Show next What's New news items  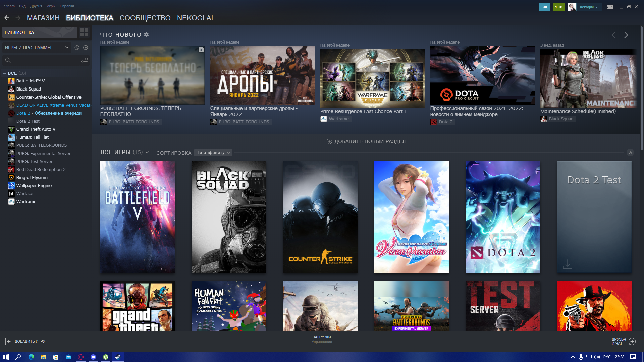[x=626, y=35]
